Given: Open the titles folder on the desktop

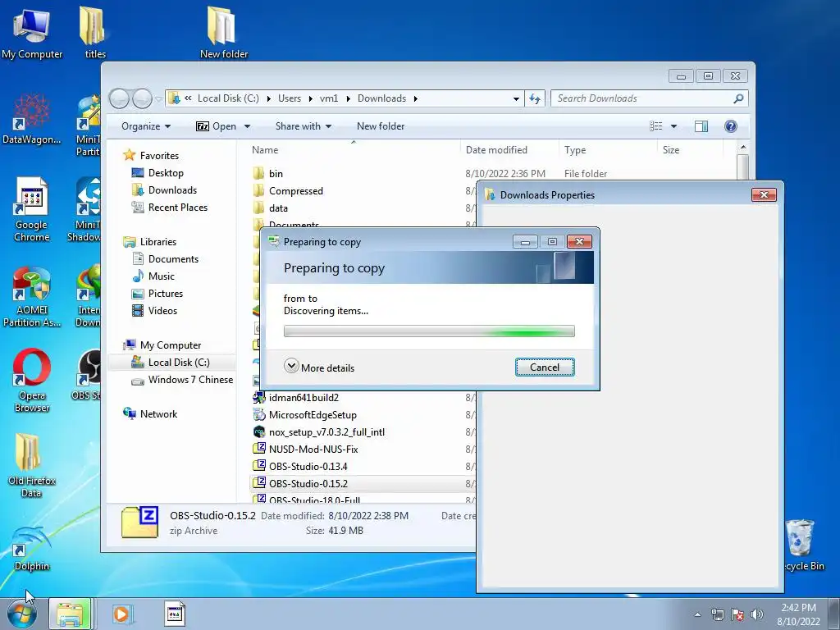Looking at the screenshot, I should (94, 32).
